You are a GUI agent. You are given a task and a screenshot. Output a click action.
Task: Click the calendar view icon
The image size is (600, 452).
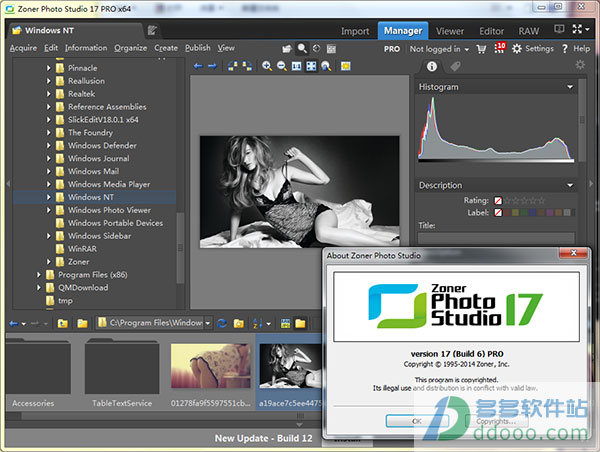click(331, 49)
